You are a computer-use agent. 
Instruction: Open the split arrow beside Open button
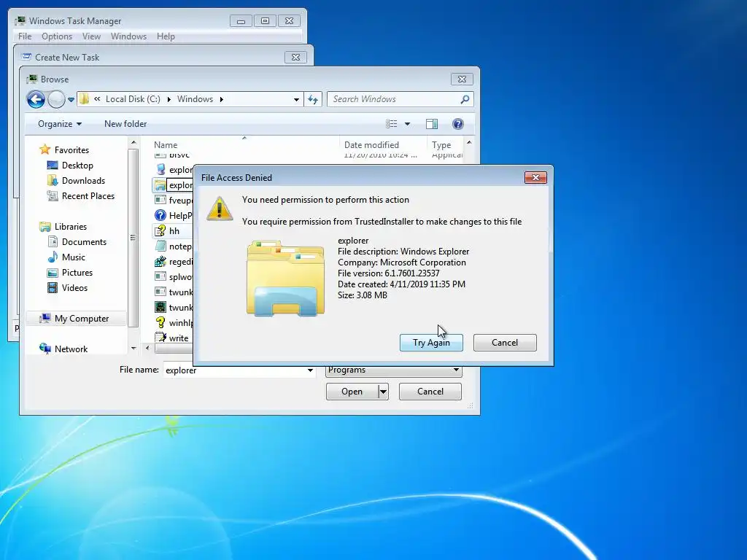click(x=384, y=392)
